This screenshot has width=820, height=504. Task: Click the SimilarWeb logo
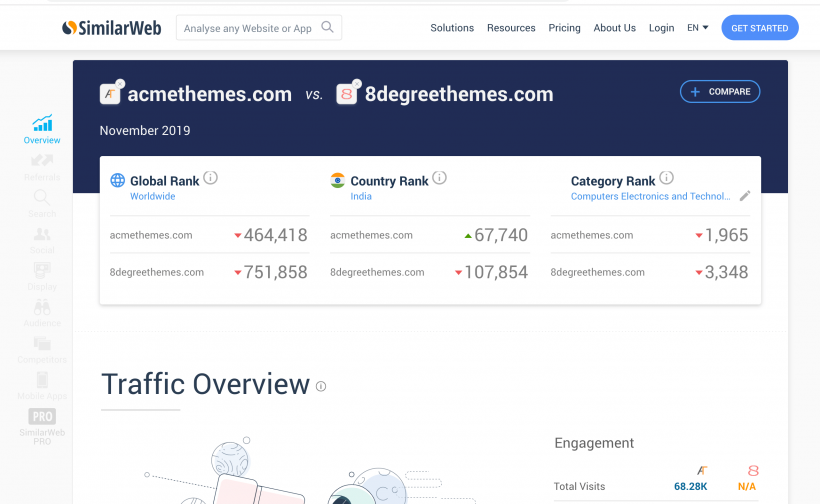point(111,28)
